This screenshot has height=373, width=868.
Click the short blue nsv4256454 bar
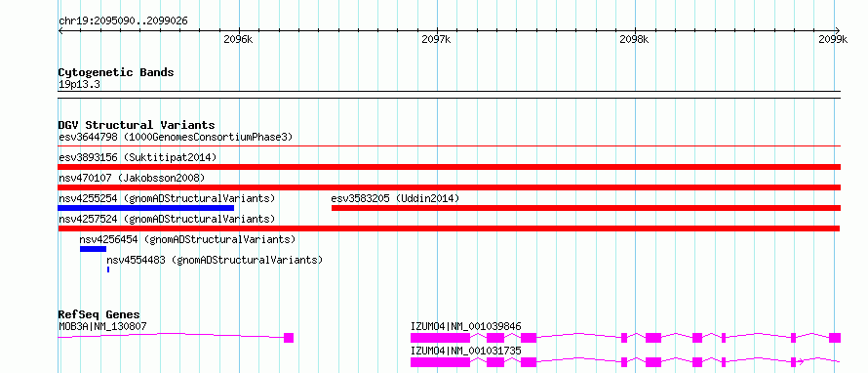[x=93, y=249]
